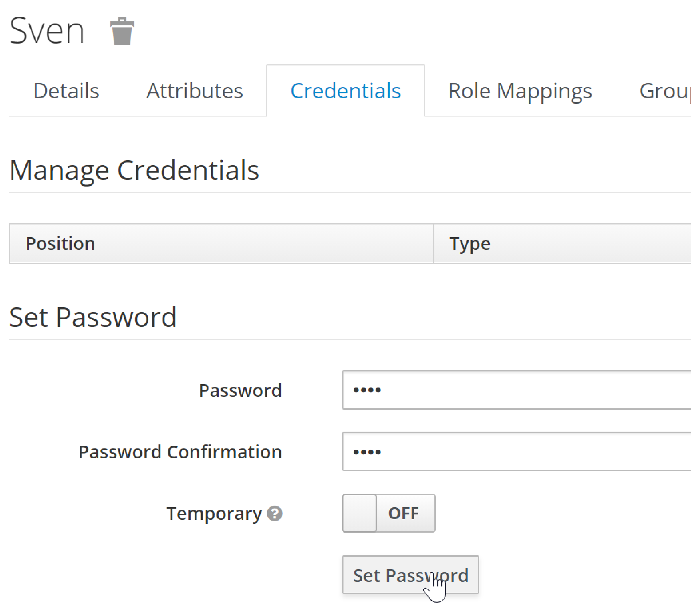Open the Attributes tab
This screenshot has height=616, width=691.
point(195,91)
